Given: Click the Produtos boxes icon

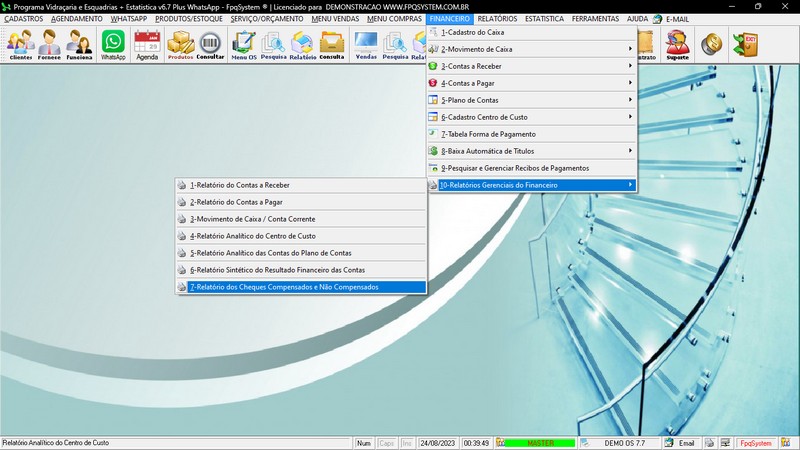Looking at the screenshot, I should 180,44.
